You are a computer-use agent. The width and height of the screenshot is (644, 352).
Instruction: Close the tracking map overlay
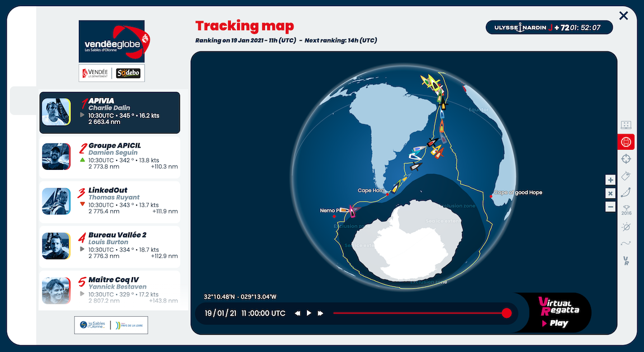[623, 16]
